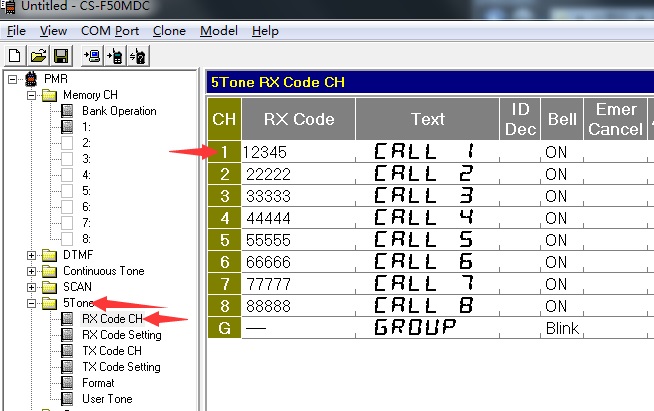Collapse the 5Tone folder
The width and height of the screenshot is (654, 411).
(31, 303)
